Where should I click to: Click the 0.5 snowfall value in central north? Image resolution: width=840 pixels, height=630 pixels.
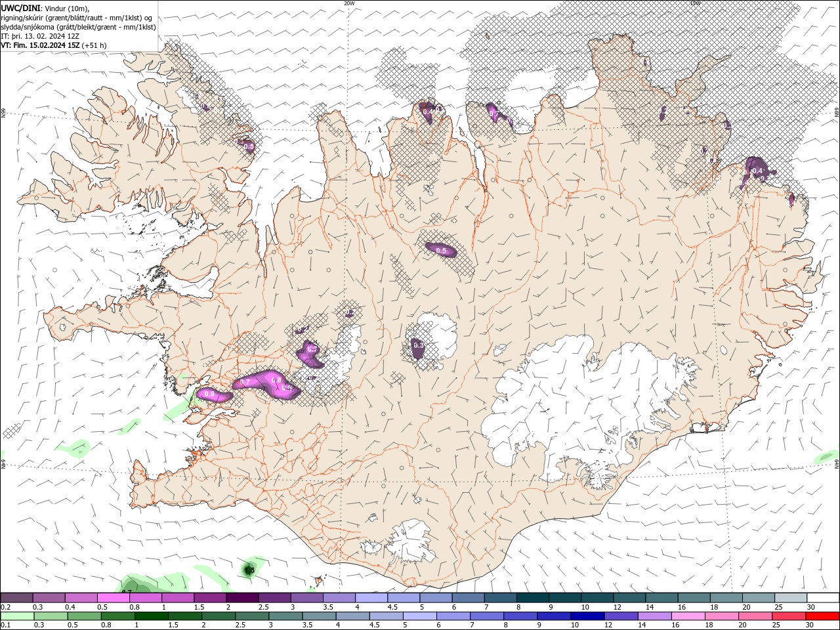(441, 251)
